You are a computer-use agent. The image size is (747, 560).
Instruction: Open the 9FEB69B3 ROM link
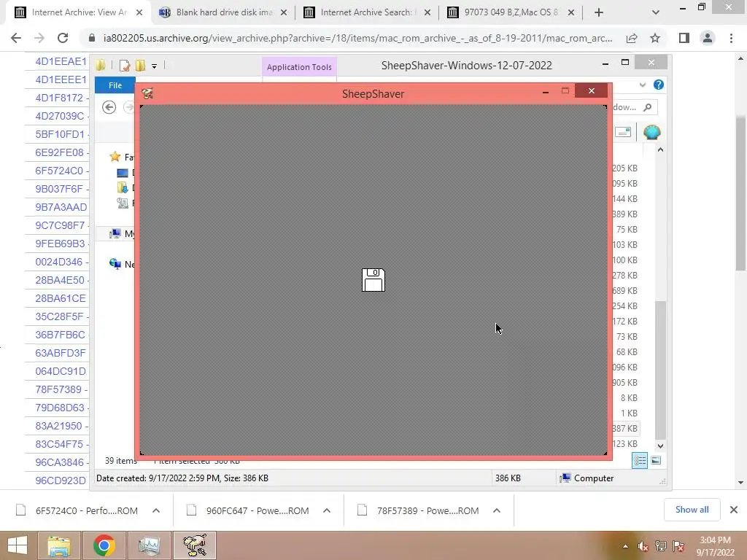[x=60, y=244]
